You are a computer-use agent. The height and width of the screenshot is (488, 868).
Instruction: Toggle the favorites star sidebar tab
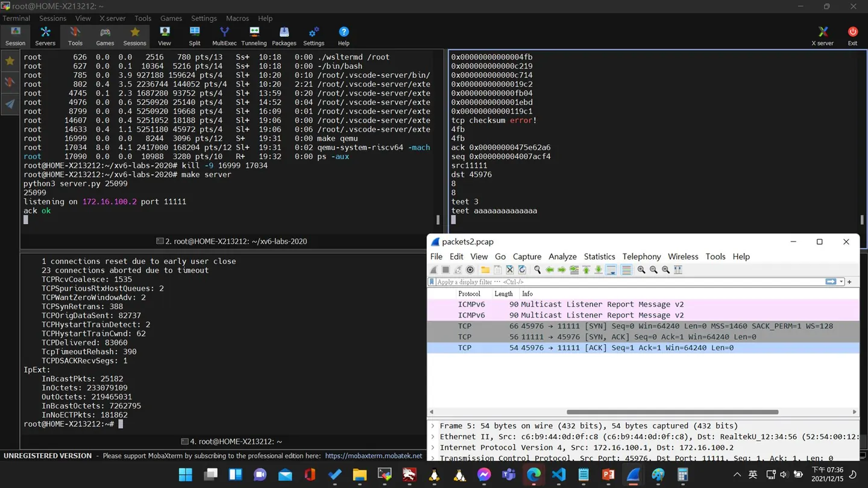(10, 61)
